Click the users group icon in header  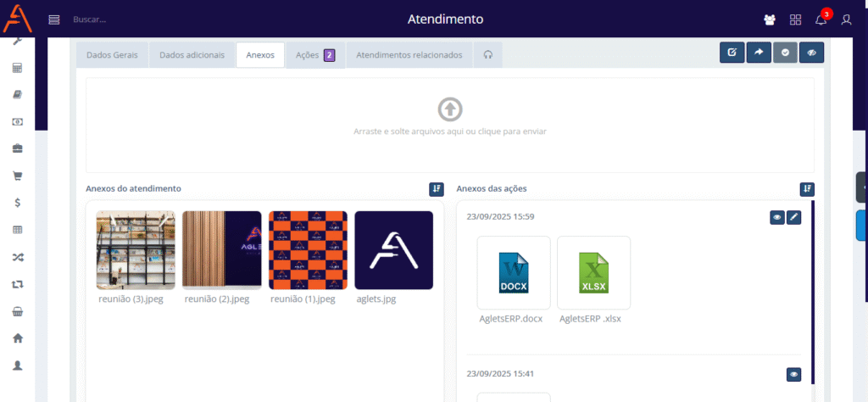[770, 20]
